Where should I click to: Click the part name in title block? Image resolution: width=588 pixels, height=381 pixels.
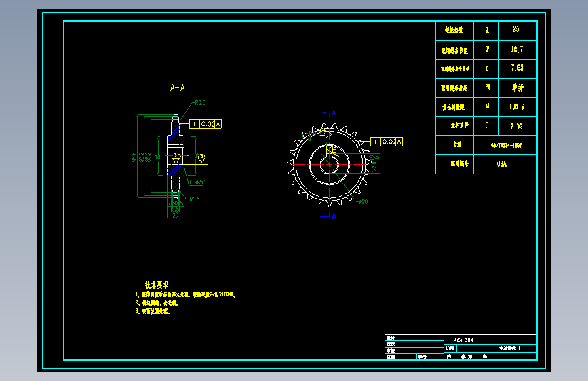[509, 348]
